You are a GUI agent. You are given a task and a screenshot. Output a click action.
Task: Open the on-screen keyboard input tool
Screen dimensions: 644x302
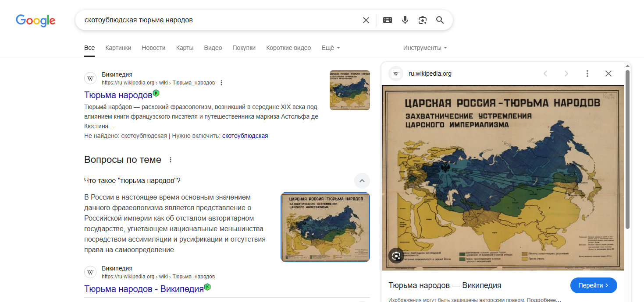pyautogui.click(x=388, y=20)
